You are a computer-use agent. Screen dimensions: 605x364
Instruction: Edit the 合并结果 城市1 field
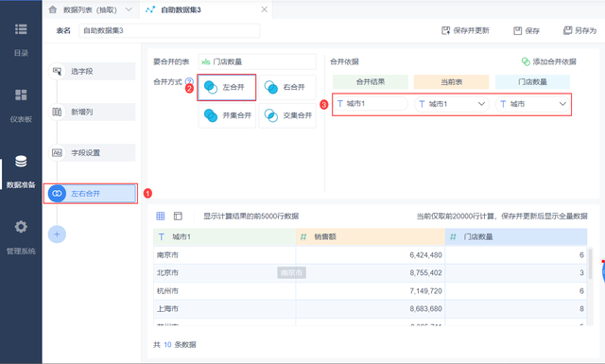[x=371, y=104]
